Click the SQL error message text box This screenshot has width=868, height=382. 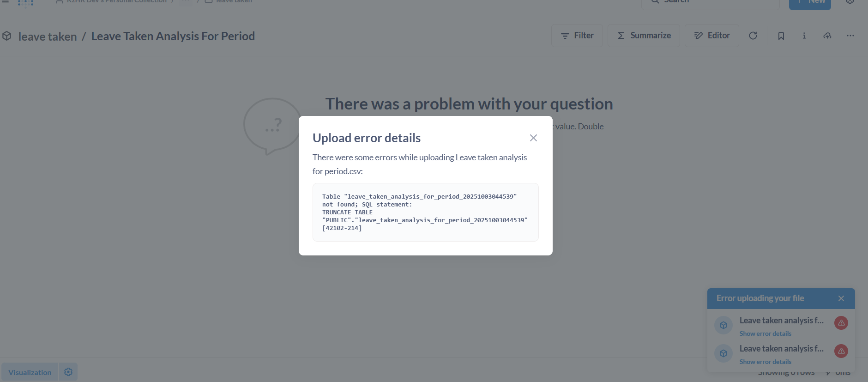coord(425,212)
